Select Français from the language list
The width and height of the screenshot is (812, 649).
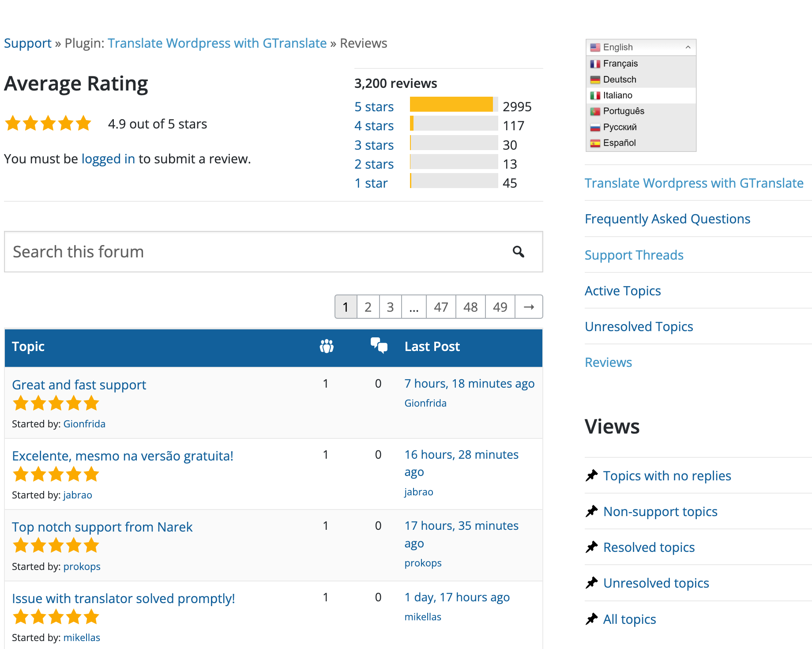point(641,64)
